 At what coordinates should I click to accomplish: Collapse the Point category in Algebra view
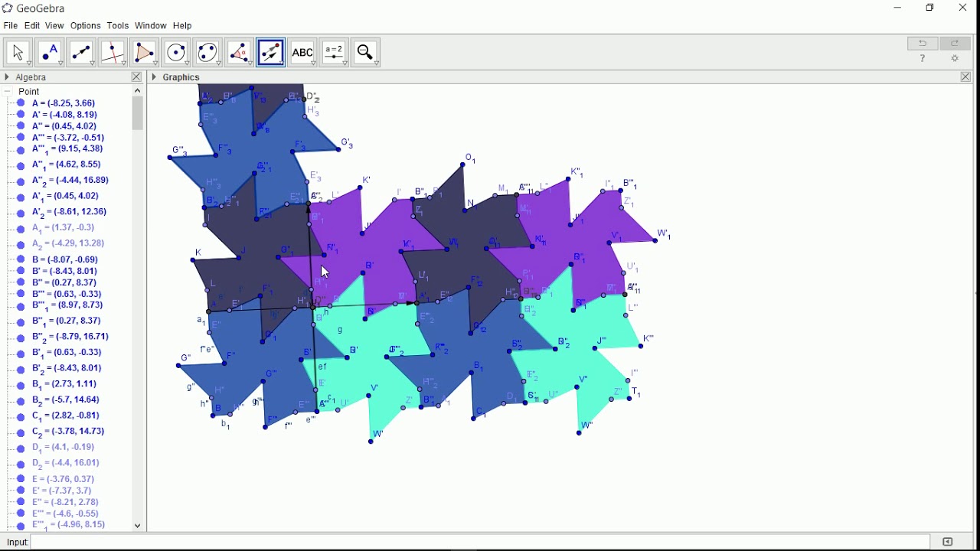pos(8,92)
